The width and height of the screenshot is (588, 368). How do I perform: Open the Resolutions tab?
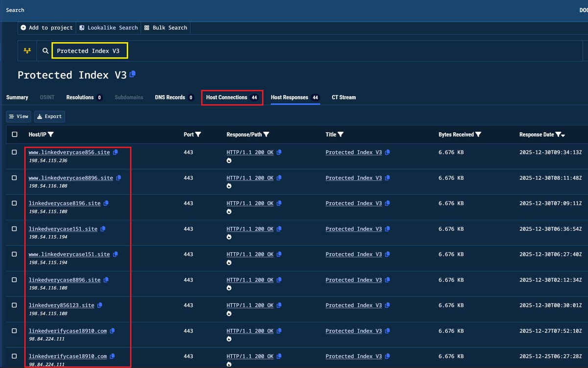click(x=84, y=97)
